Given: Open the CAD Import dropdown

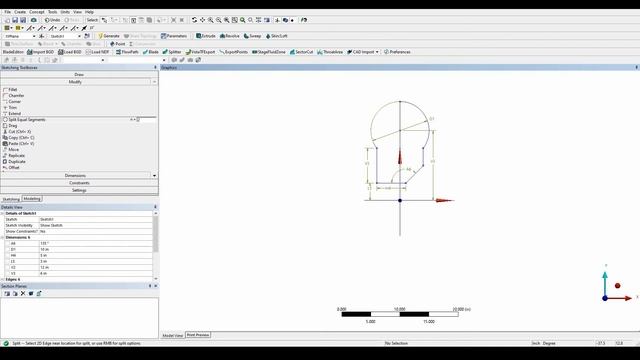Looking at the screenshot, I should [x=363, y=52].
